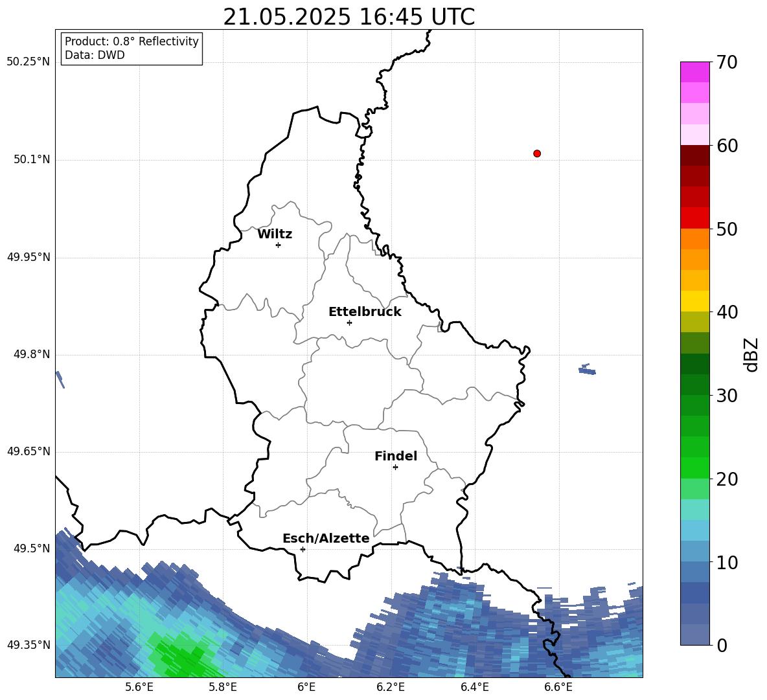Viewport: 767px width, 700px height.
Task: Pick the yellow colorbar segment above 40
Action: click(x=694, y=301)
